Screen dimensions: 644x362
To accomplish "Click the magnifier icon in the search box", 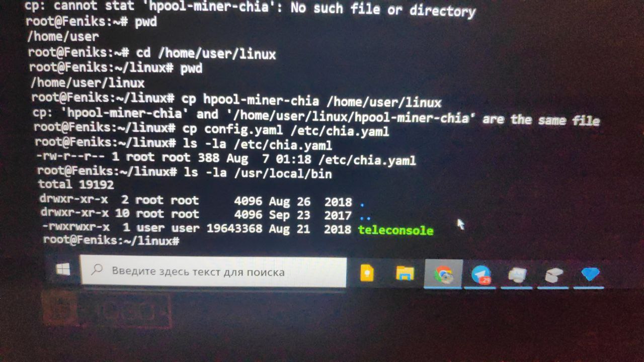I will [x=98, y=271].
